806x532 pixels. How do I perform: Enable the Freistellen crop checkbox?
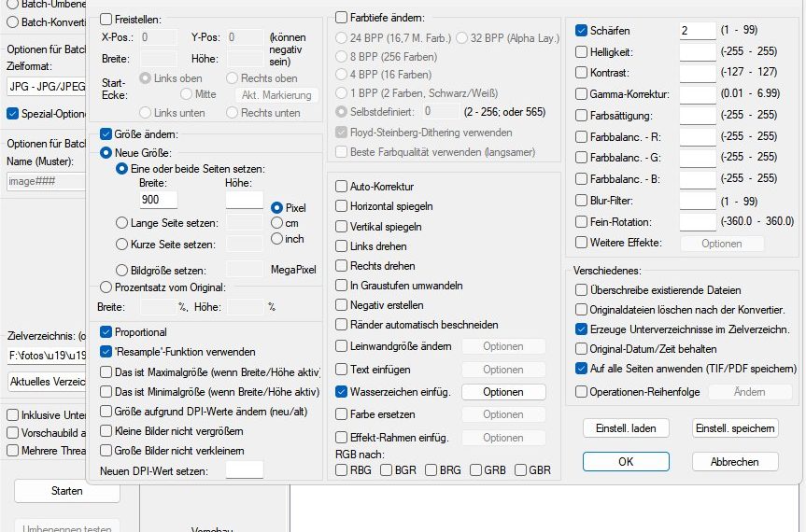tap(106, 18)
